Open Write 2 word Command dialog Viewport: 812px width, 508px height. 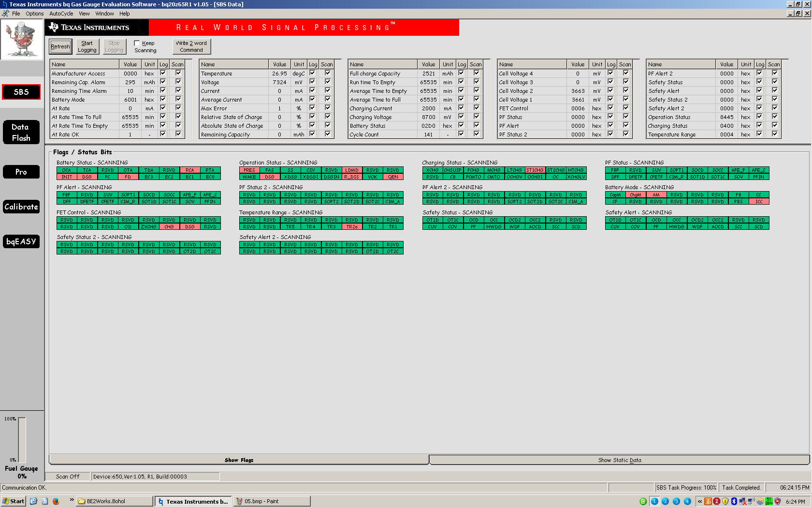tap(191, 46)
